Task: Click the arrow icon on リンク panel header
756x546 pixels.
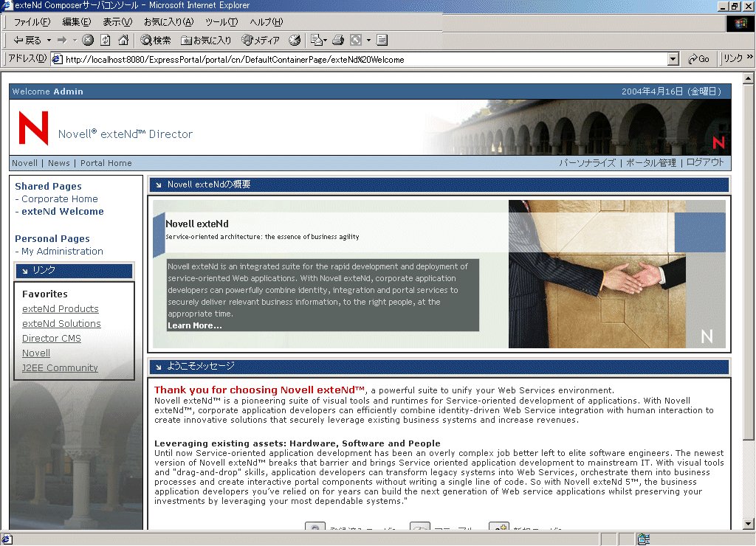Action: [25, 271]
